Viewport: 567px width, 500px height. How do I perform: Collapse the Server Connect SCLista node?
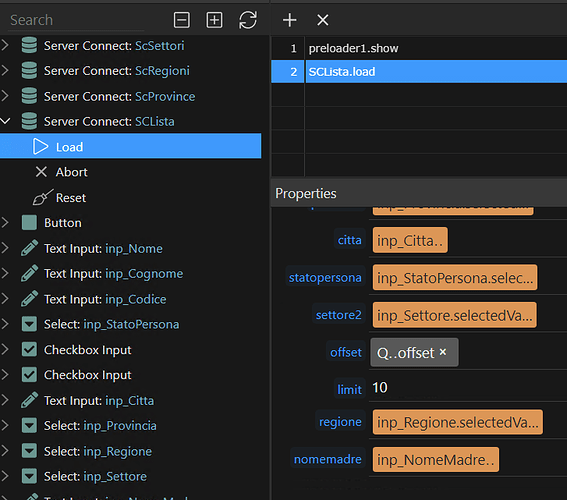point(5,121)
